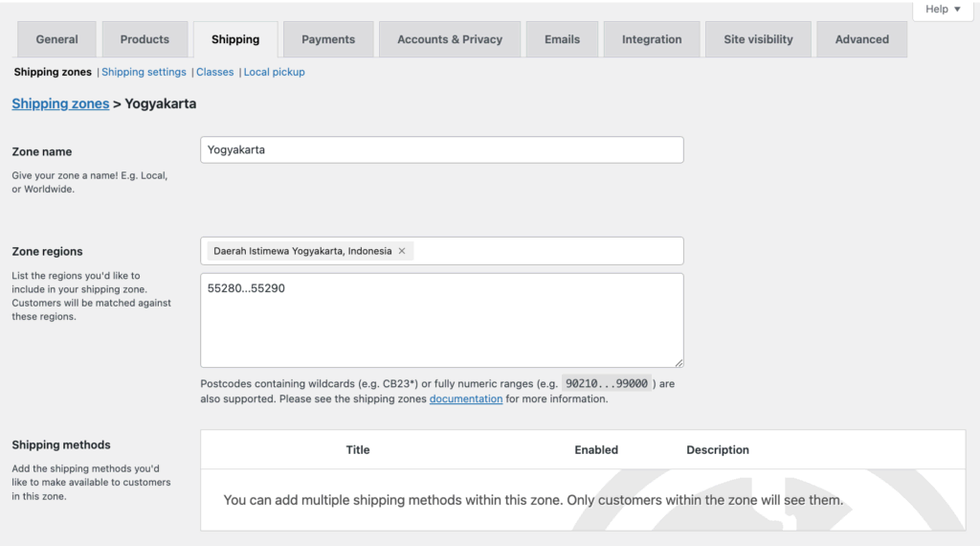
Task: Open the Local pickup section
Action: point(275,72)
